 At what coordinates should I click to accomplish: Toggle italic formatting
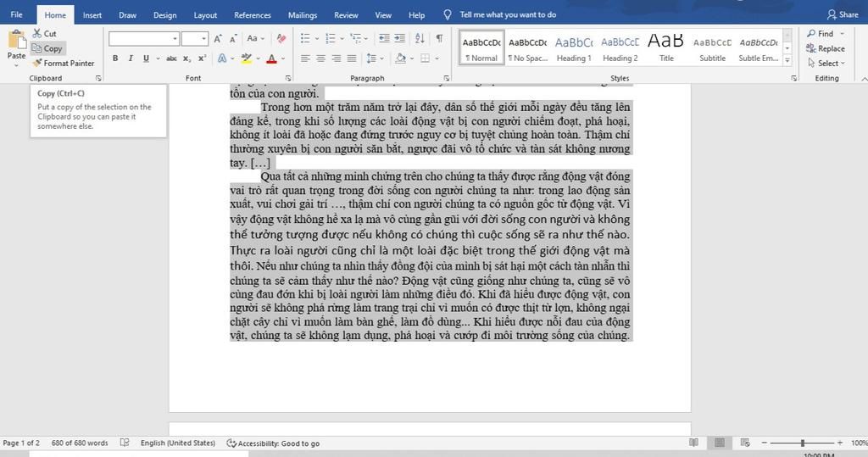pyautogui.click(x=130, y=59)
